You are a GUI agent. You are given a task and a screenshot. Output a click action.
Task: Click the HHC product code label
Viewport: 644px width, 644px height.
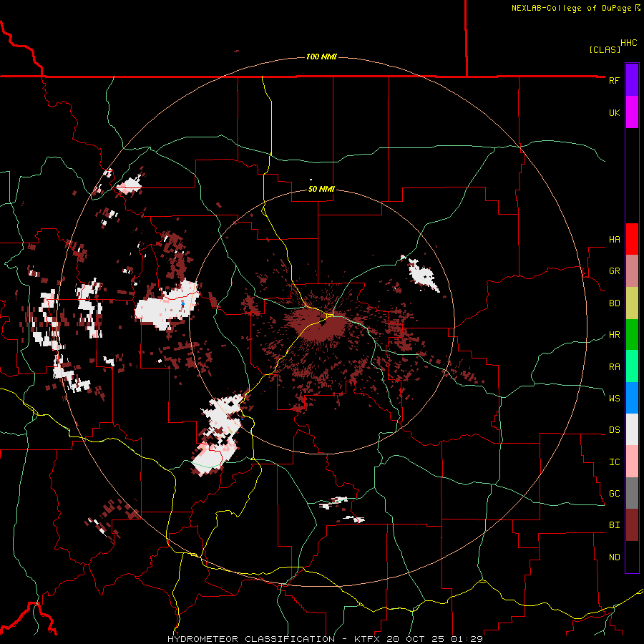(628, 43)
